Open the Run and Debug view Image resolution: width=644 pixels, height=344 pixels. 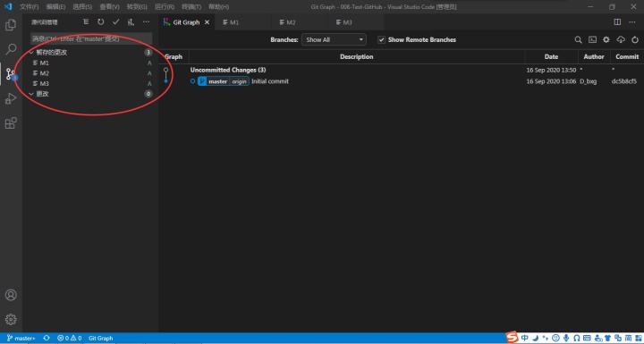tap(11, 98)
